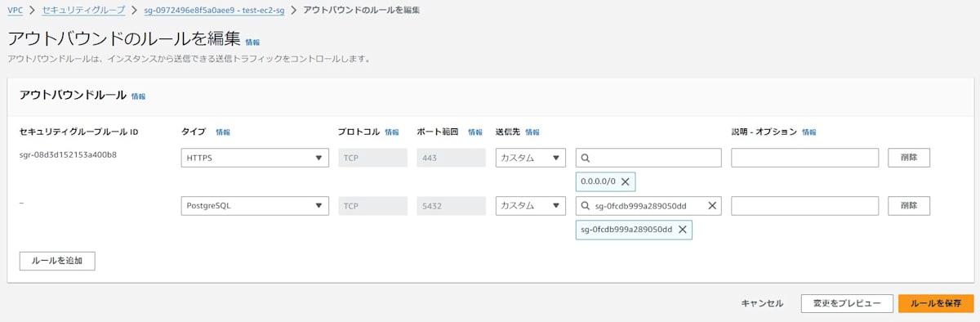
Task: Click port range field showing 443
Action: pos(452,158)
